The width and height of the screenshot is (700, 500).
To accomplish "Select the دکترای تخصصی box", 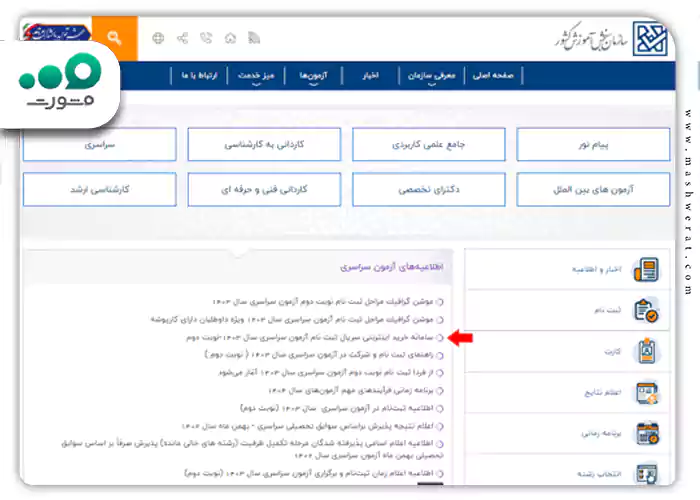I will [x=429, y=190].
